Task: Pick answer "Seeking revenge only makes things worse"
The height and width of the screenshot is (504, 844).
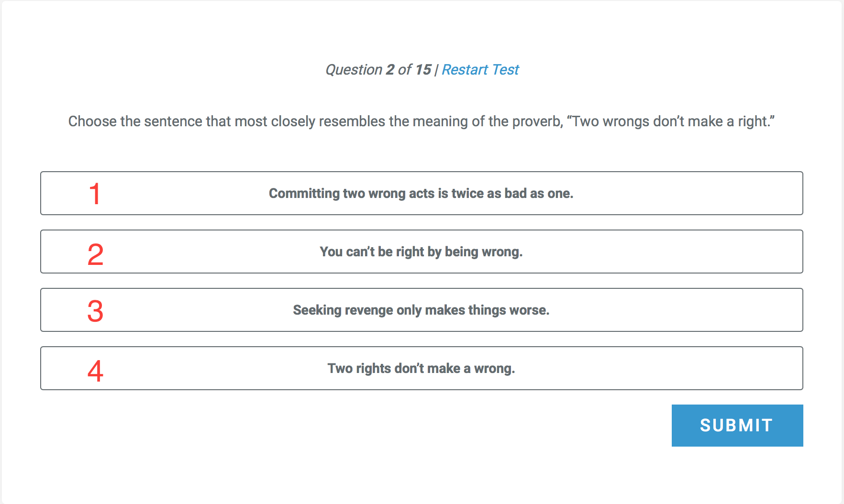Action: tap(422, 310)
